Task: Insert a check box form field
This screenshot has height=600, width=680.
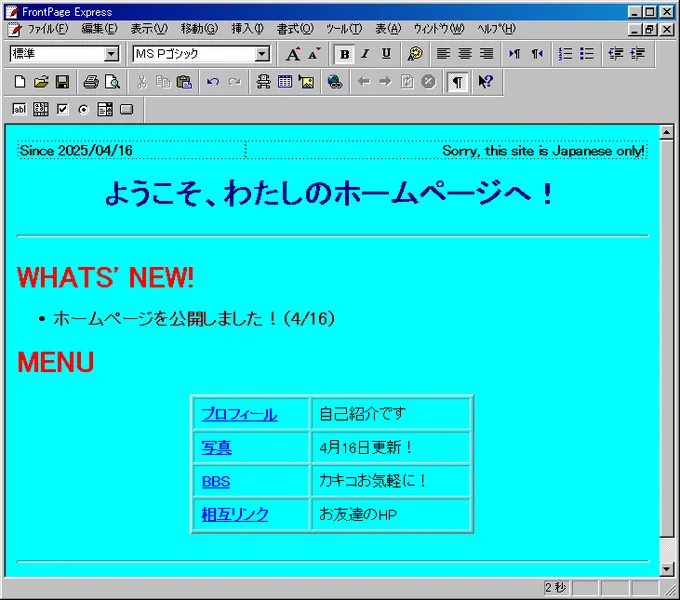Action: pos(62,110)
